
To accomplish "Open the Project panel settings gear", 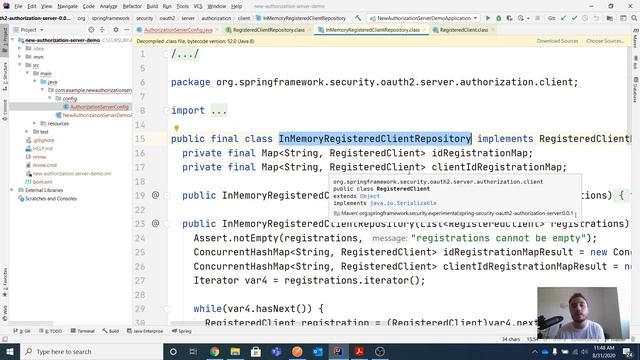I will click(x=116, y=30).
